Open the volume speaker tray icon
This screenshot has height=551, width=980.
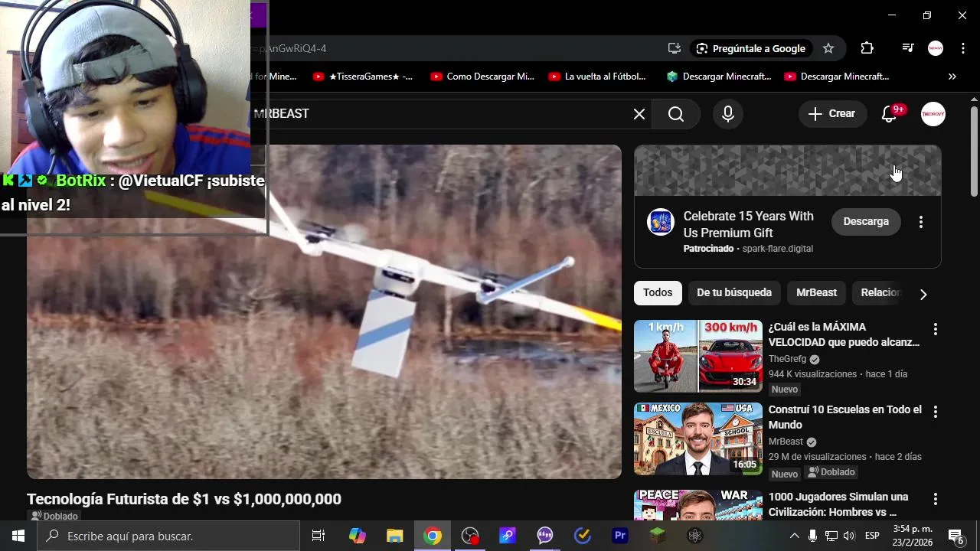click(849, 536)
